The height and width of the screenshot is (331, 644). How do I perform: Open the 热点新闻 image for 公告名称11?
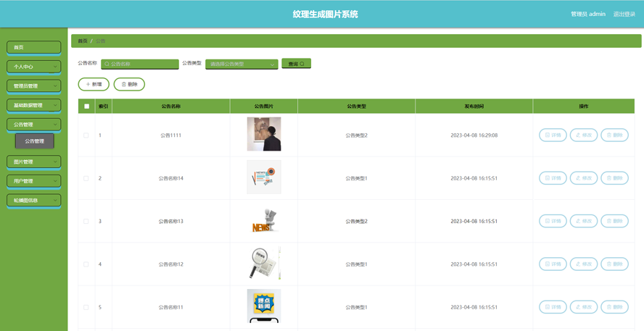(264, 306)
